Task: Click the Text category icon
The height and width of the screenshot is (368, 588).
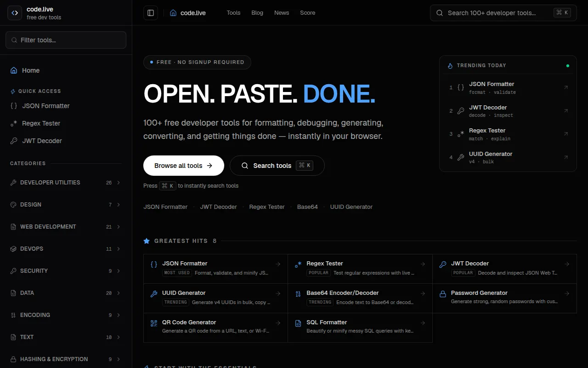Action: pyautogui.click(x=13, y=337)
